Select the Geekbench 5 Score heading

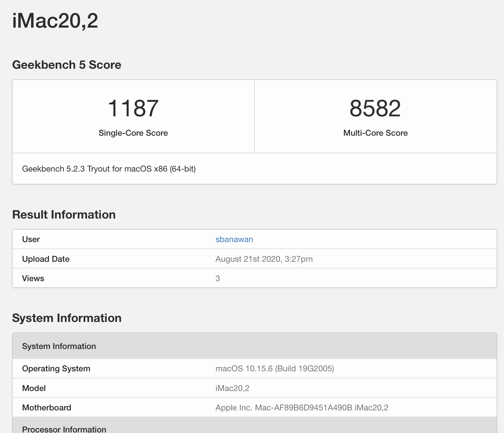pyautogui.click(x=67, y=65)
